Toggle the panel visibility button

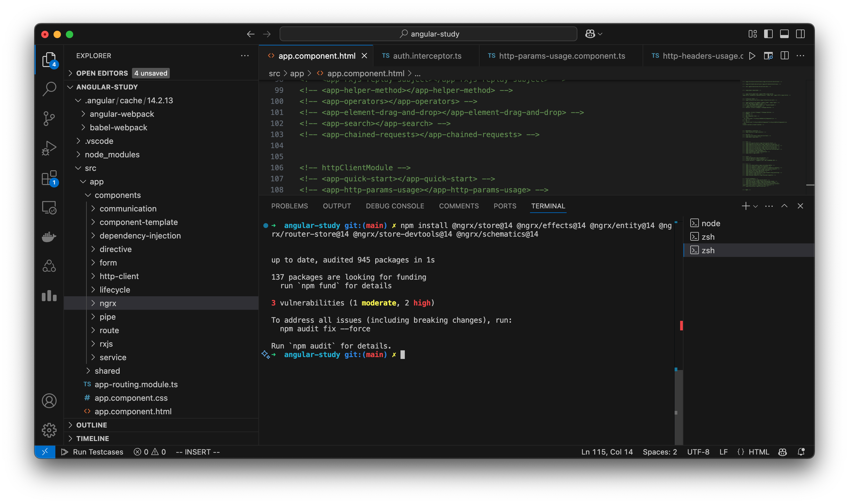(x=784, y=33)
